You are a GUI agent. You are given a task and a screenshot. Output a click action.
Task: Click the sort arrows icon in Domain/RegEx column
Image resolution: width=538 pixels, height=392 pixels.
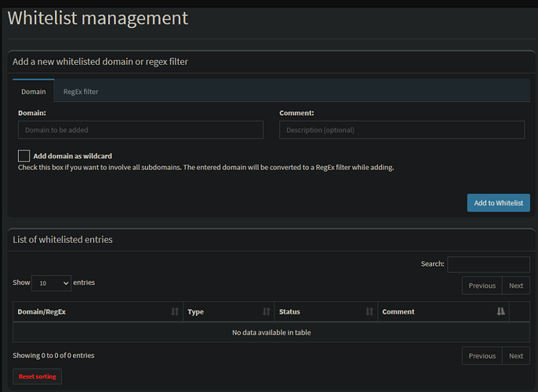[x=174, y=312]
